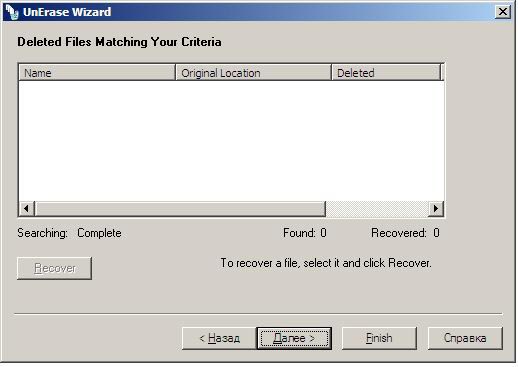The width and height of the screenshot is (518, 367).
Task: Click the Recover button
Action: tap(54, 268)
